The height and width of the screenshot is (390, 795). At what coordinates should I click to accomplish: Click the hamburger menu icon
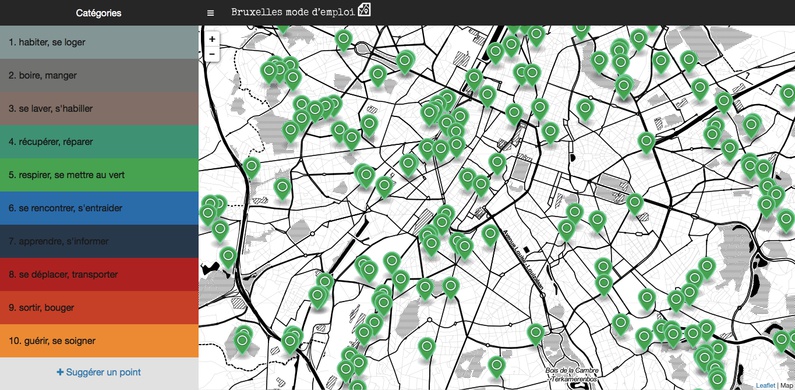click(x=210, y=13)
